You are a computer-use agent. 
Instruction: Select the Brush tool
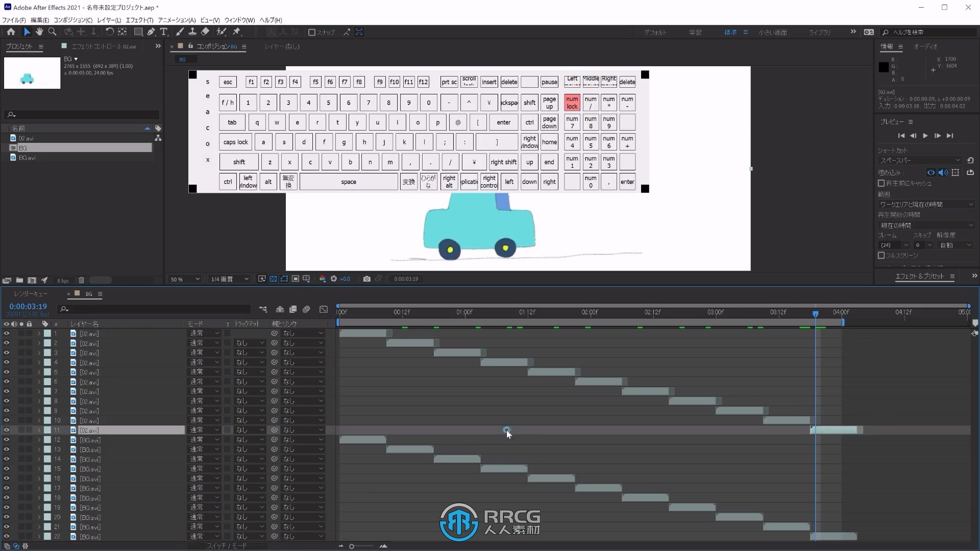(180, 32)
